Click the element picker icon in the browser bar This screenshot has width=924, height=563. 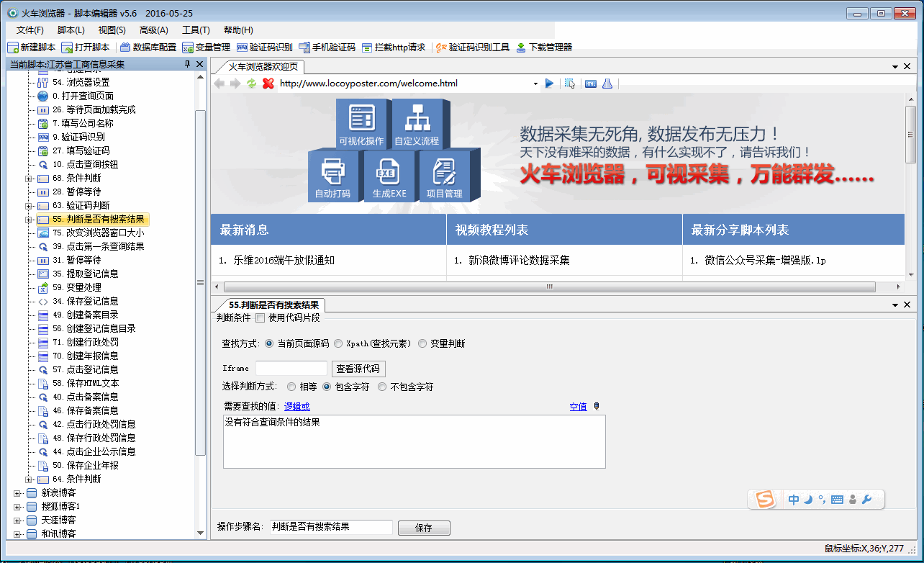[x=570, y=84]
